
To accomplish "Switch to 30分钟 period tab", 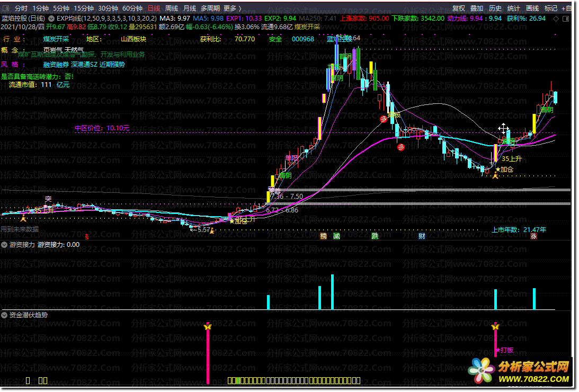I will tap(108, 8).
